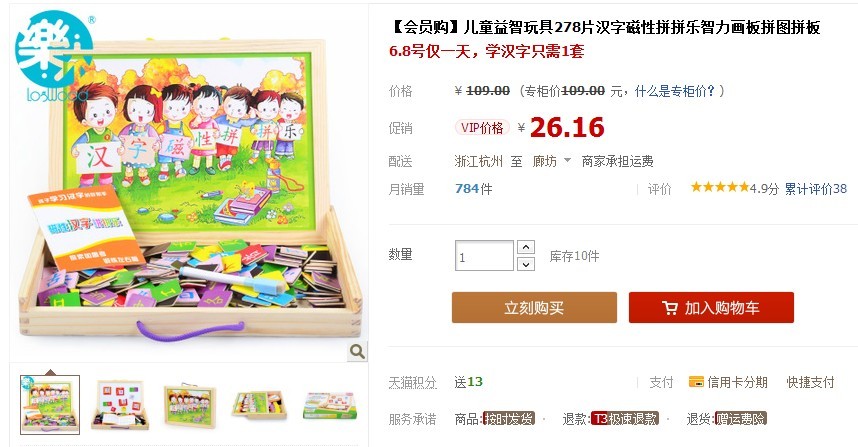Click the credit card installment icon
Image resolution: width=858 pixels, height=447 pixels.
(696, 382)
